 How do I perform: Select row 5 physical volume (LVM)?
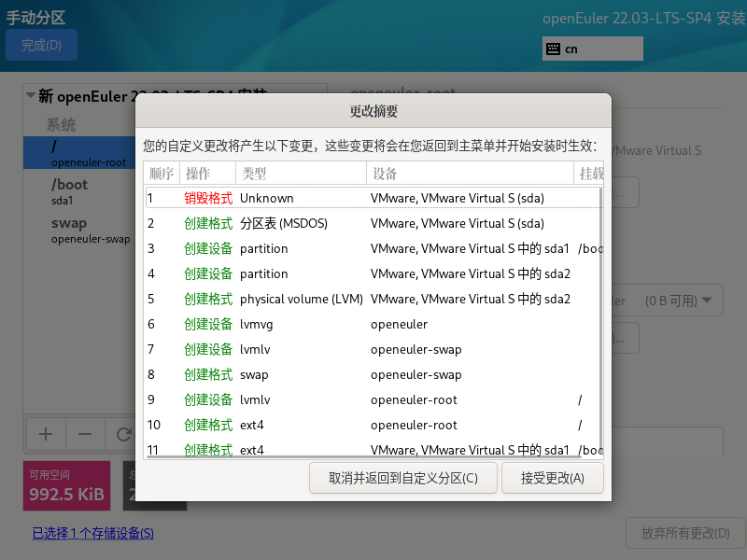(x=372, y=299)
